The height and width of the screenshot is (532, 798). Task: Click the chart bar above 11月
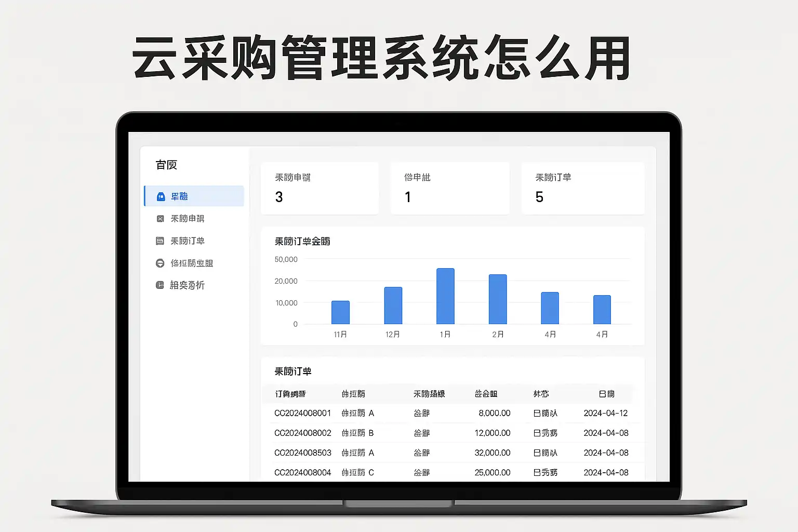click(340, 312)
